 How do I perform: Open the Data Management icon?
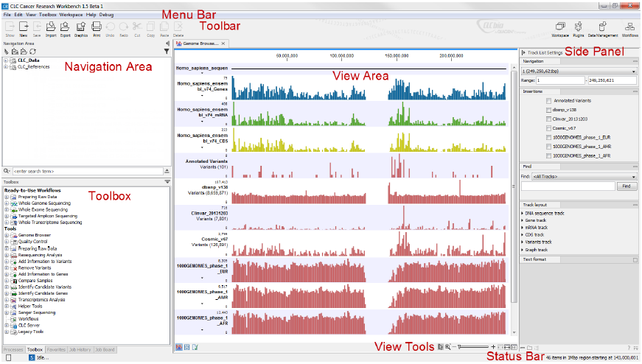pos(602,27)
